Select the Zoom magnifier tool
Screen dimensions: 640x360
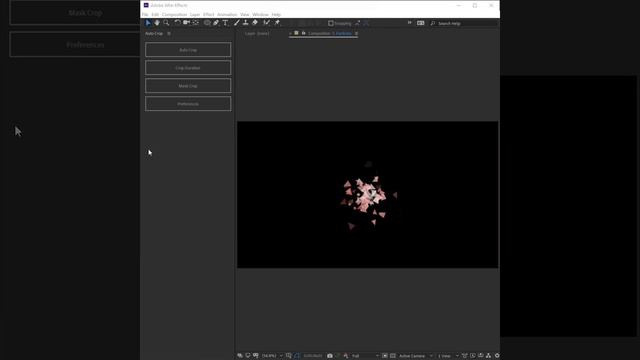[x=166, y=23]
